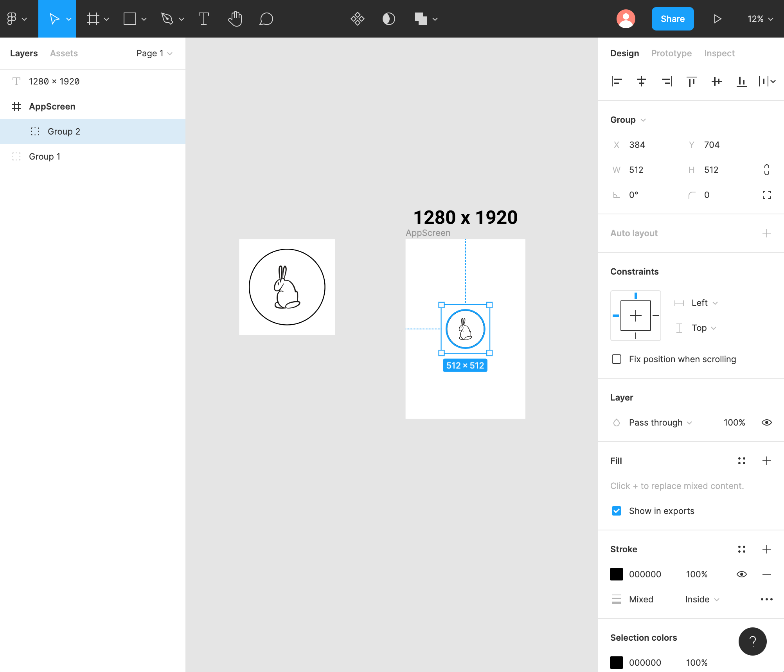The image size is (784, 672).
Task: Click the black stroke color swatch
Action: click(617, 574)
